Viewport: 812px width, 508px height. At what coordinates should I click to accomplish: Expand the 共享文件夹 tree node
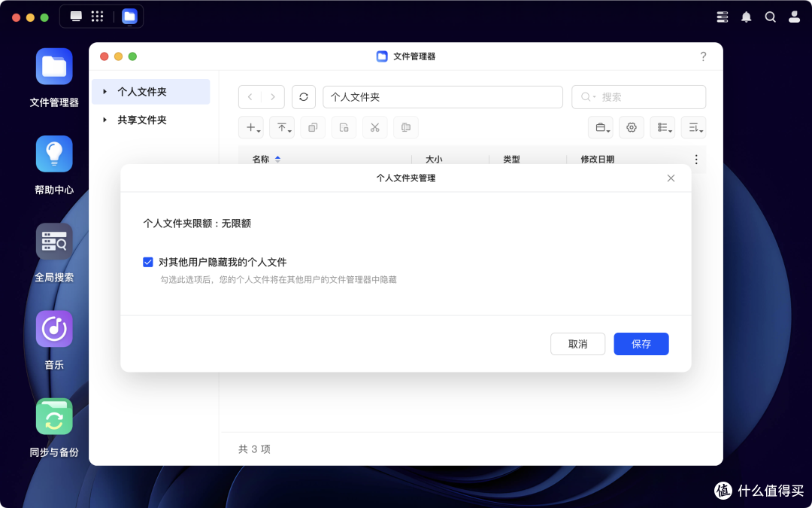(x=105, y=120)
